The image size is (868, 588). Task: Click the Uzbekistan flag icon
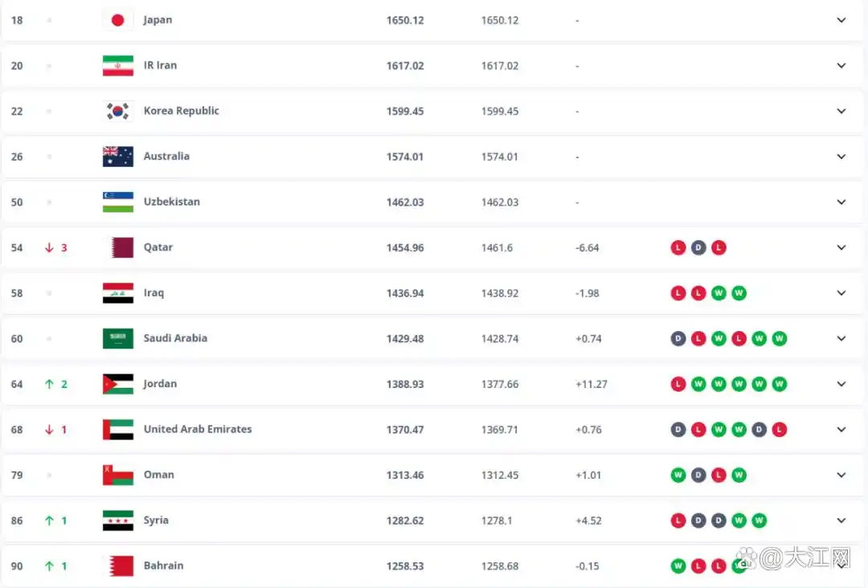pos(118,202)
